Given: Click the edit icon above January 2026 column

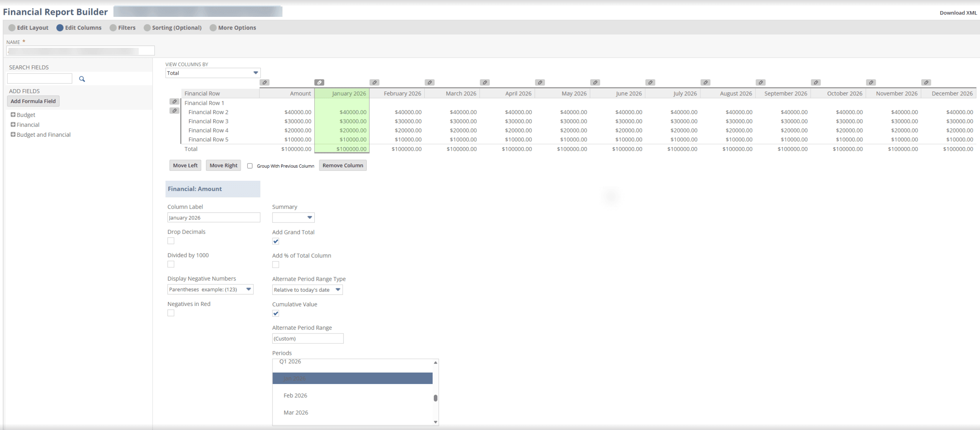Looking at the screenshot, I should tap(319, 82).
